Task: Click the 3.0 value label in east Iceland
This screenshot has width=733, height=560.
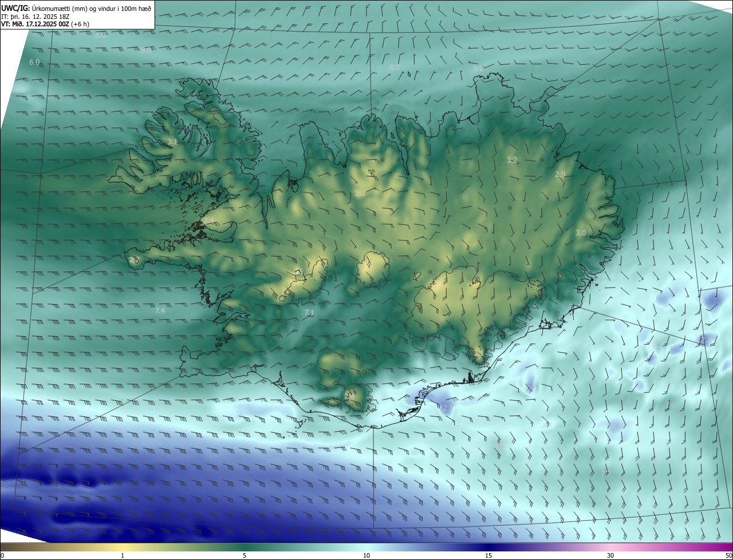Action: (581, 233)
